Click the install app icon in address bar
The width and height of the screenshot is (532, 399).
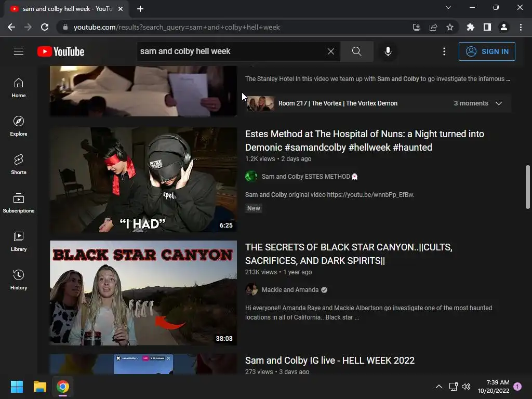[x=416, y=27]
